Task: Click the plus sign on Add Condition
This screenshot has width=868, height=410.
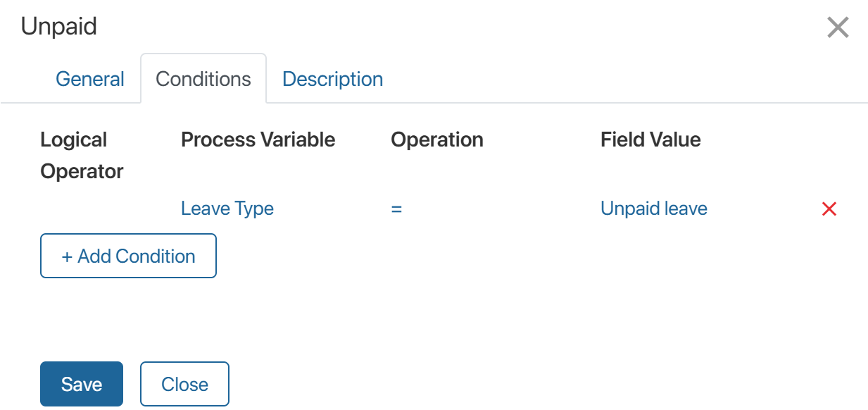Action: pyautogui.click(x=68, y=256)
